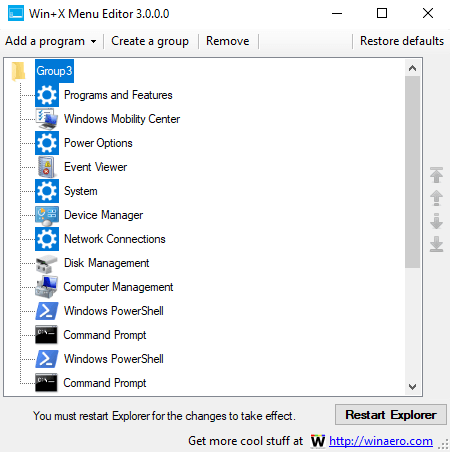The width and height of the screenshot is (450, 452).
Task: Click Remove in the toolbar
Action: (228, 41)
